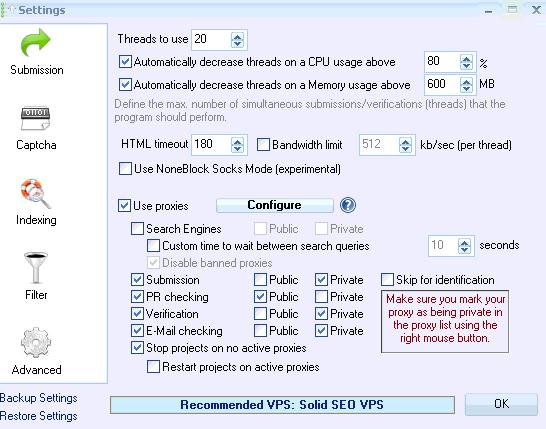Check Public for Submission row
Image resolution: width=546 pixels, height=429 pixels.
click(260, 279)
